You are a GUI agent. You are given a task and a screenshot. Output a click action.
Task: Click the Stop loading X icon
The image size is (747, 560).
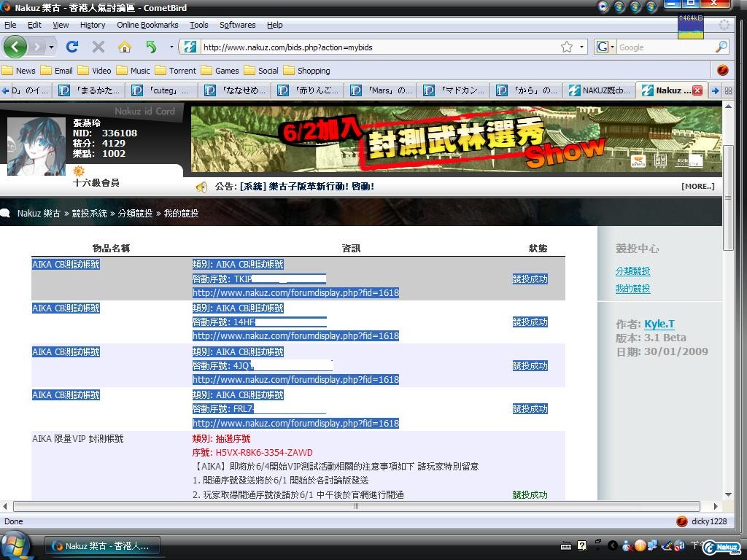(98, 47)
